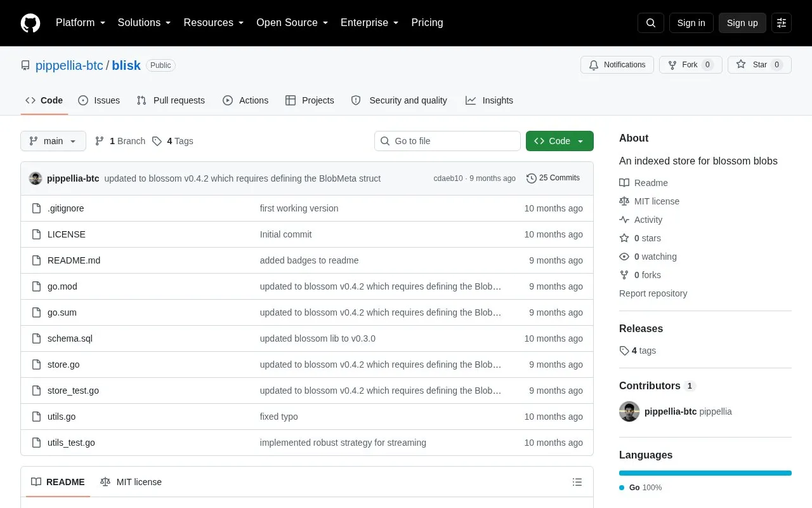812x508 pixels.
Task: Expand the green Code dropdown button
Action: 560,141
